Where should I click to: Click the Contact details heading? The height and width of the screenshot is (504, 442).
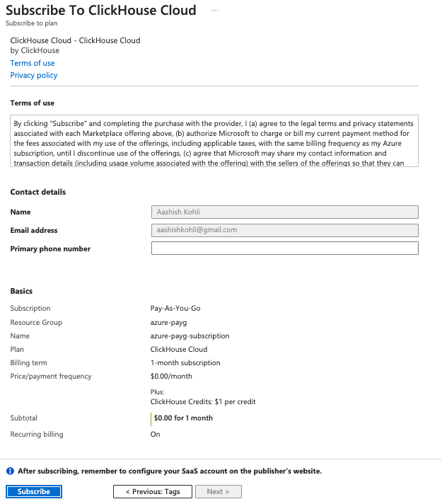click(39, 192)
